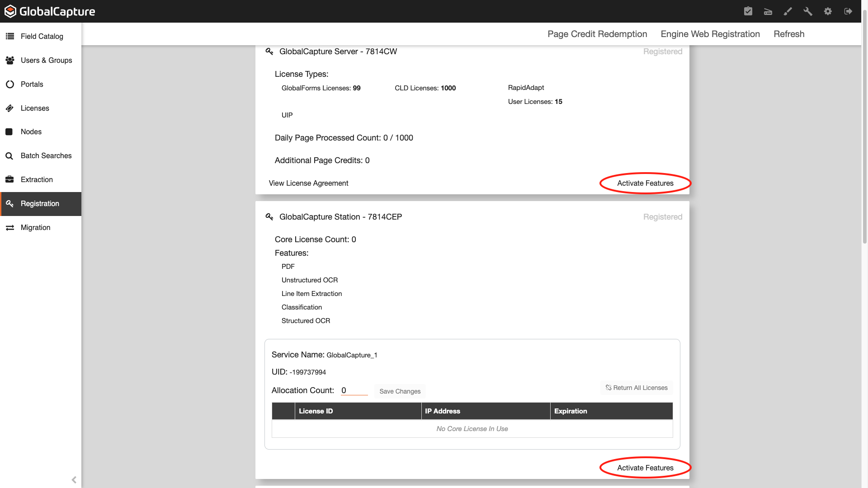Open Engine Web Registration

pyautogui.click(x=710, y=34)
